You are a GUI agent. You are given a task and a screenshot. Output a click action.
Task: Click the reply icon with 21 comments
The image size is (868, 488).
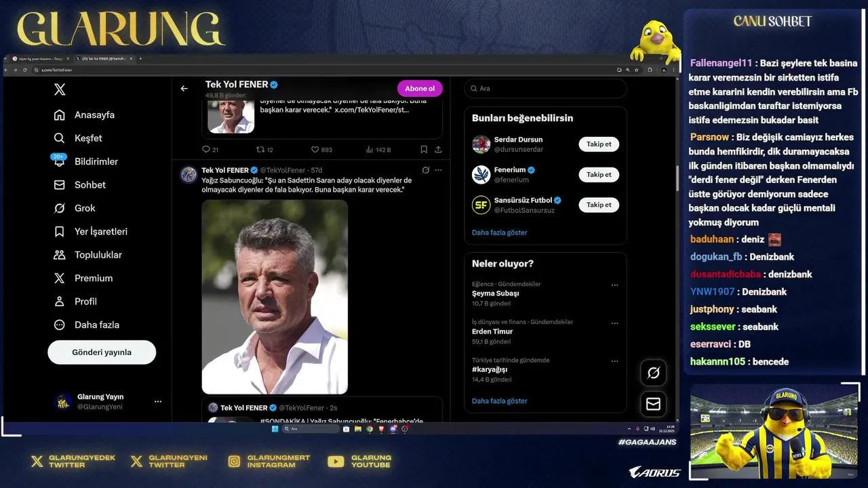click(x=206, y=149)
